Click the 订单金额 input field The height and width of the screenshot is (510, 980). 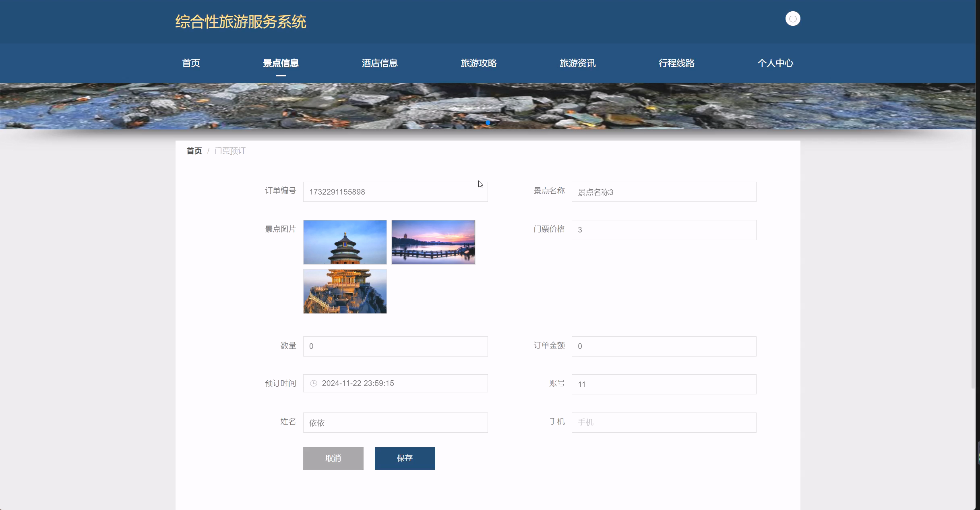[664, 346]
